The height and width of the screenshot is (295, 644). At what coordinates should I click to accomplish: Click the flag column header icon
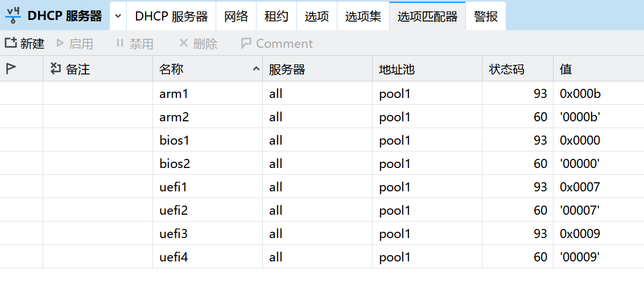(11, 69)
